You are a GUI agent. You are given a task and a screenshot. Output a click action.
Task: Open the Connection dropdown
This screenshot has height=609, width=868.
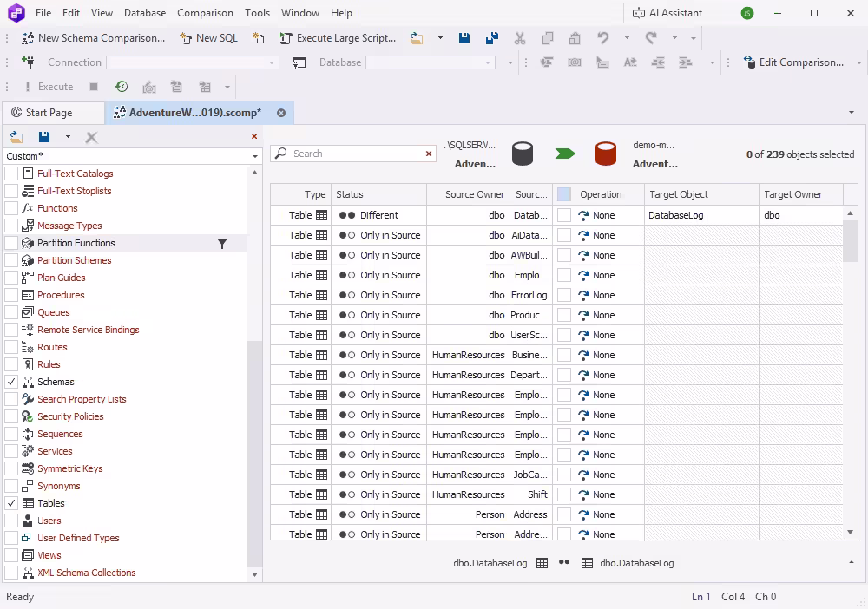pyautogui.click(x=271, y=62)
